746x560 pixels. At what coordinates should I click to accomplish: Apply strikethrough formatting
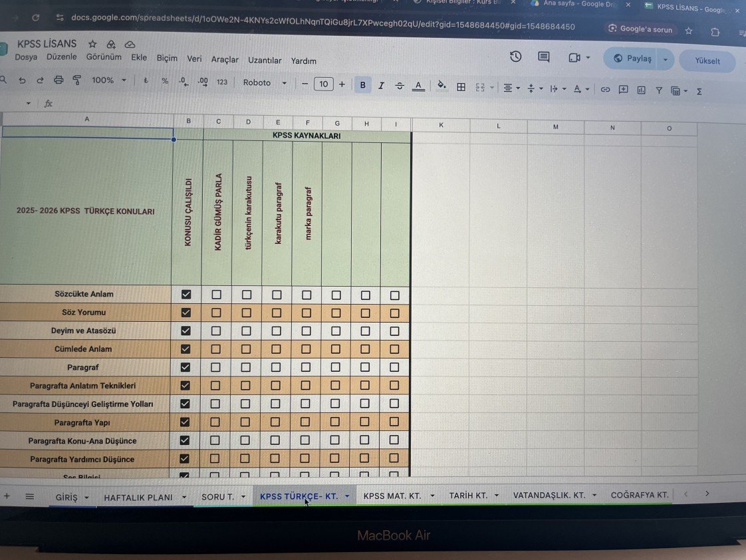pyautogui.click(x=400, y=86)
